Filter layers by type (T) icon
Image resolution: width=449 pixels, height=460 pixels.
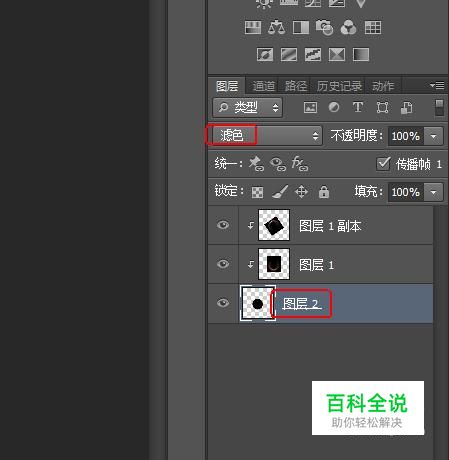(358, 107)
